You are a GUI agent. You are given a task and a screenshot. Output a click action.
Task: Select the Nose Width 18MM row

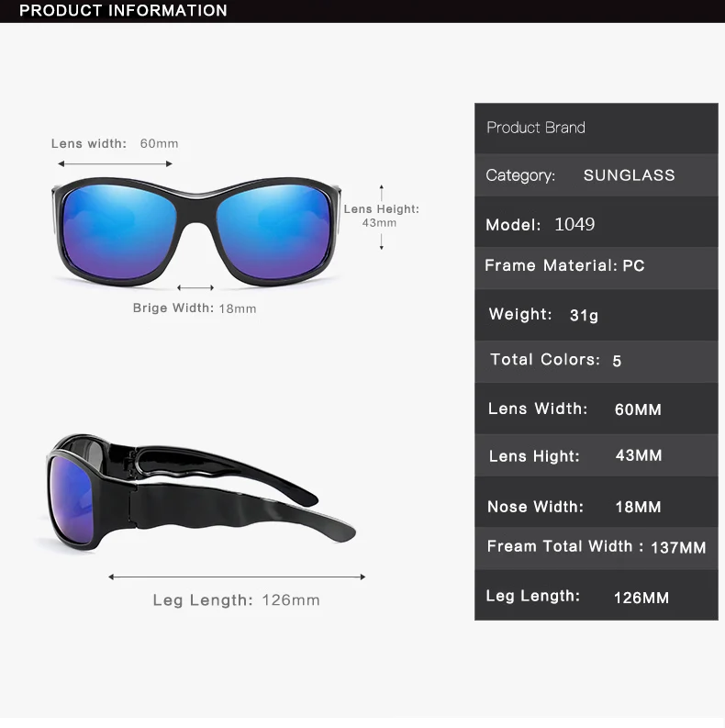click(x=596, y=502)
